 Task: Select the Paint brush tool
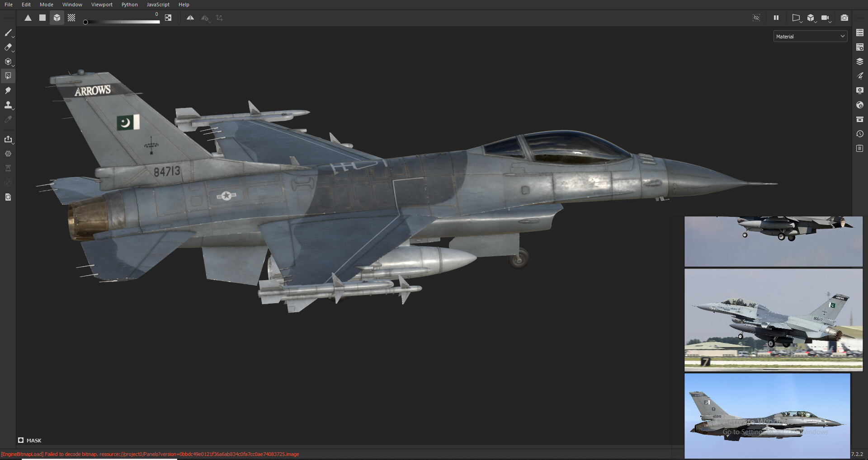pyautogui.click(x=8, y=33)
